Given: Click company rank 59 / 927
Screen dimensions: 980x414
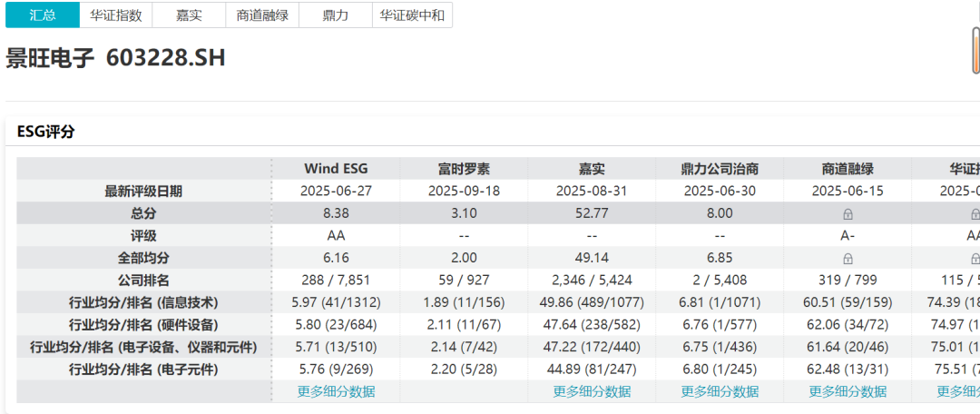Looking at the screenshot, I should coord(464,281).
